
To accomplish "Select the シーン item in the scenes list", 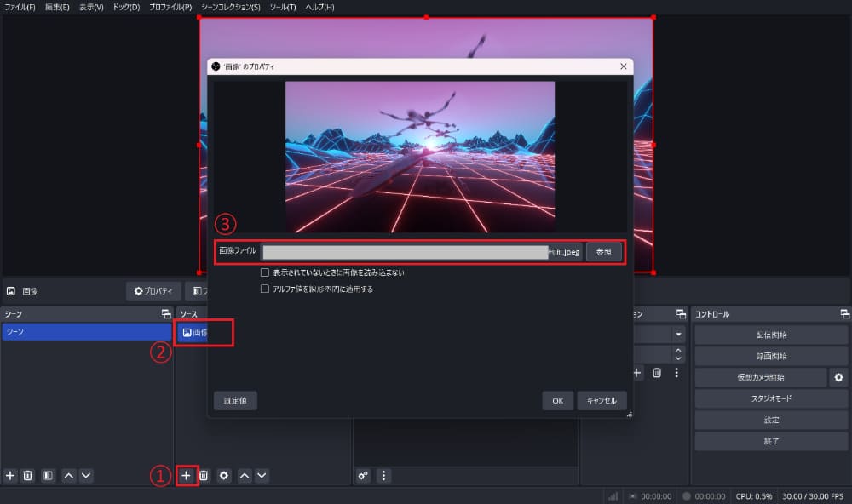I will pos(86,332).
